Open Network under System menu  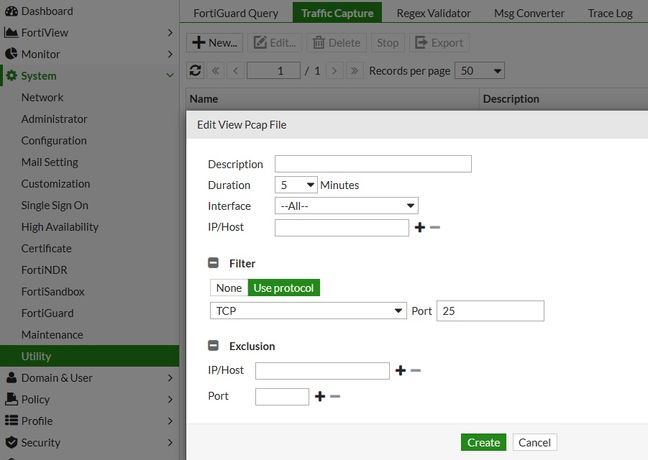tap(42, 98)
